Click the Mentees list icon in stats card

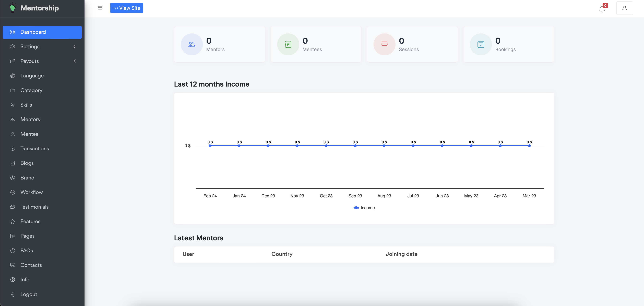coord(288,44)
